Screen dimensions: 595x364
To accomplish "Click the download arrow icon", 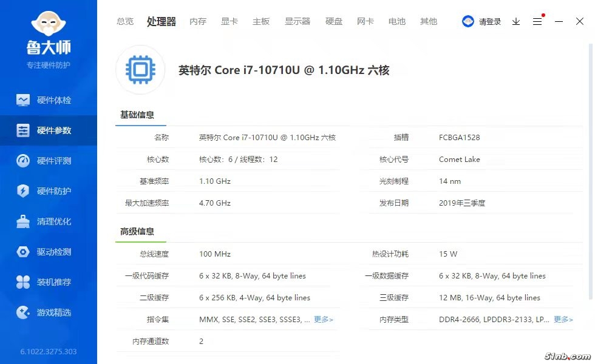I will tap(515, 22).
